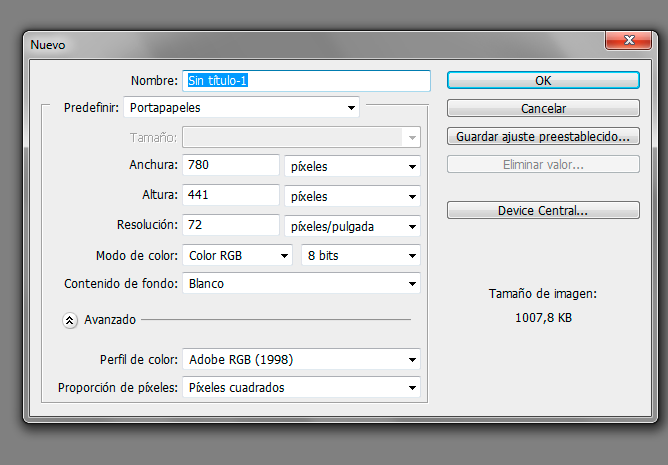668x465 pixels.
Task: Open the Modo de color dropdown Color RGB
Action: [x=237, y=255]
